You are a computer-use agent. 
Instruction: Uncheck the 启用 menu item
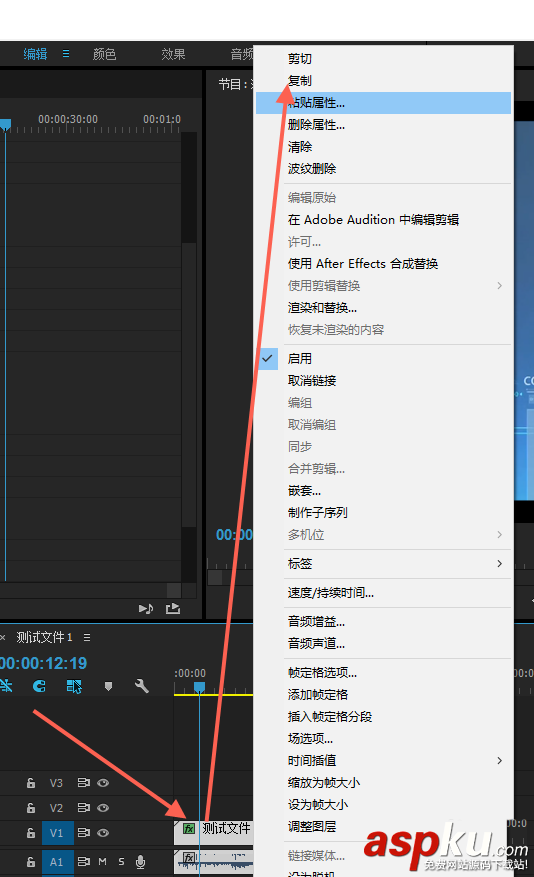point(384,359)
